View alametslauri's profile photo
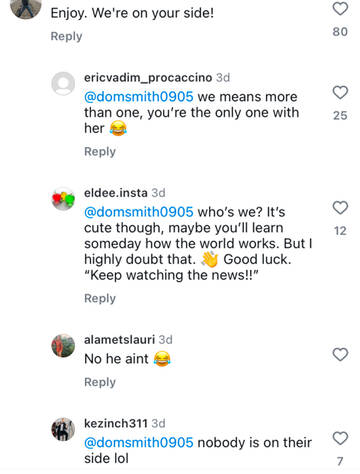 63,346
